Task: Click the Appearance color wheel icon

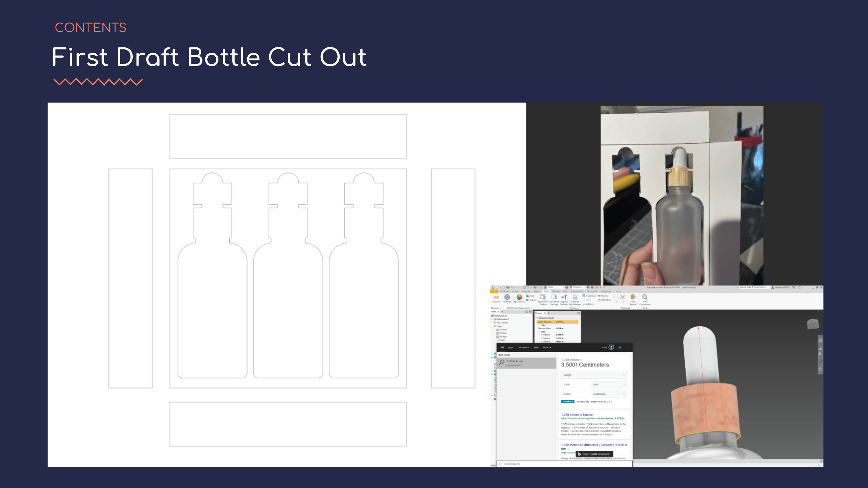Action: click(519, 297)
